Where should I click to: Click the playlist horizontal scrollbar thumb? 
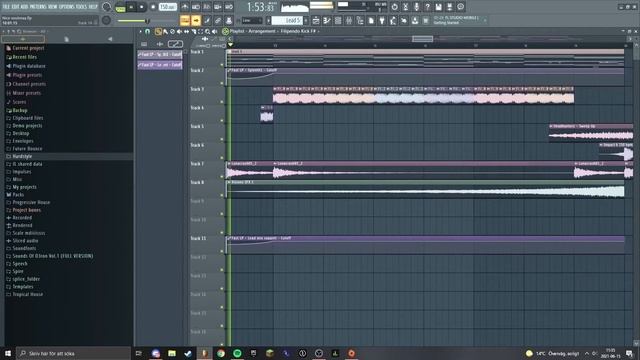[422, 39]
